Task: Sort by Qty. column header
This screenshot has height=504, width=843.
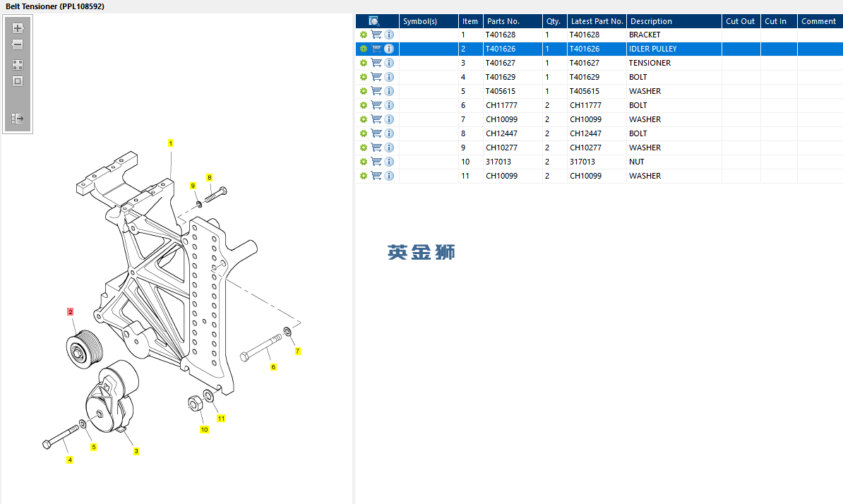Action: [x=554, y=21]
